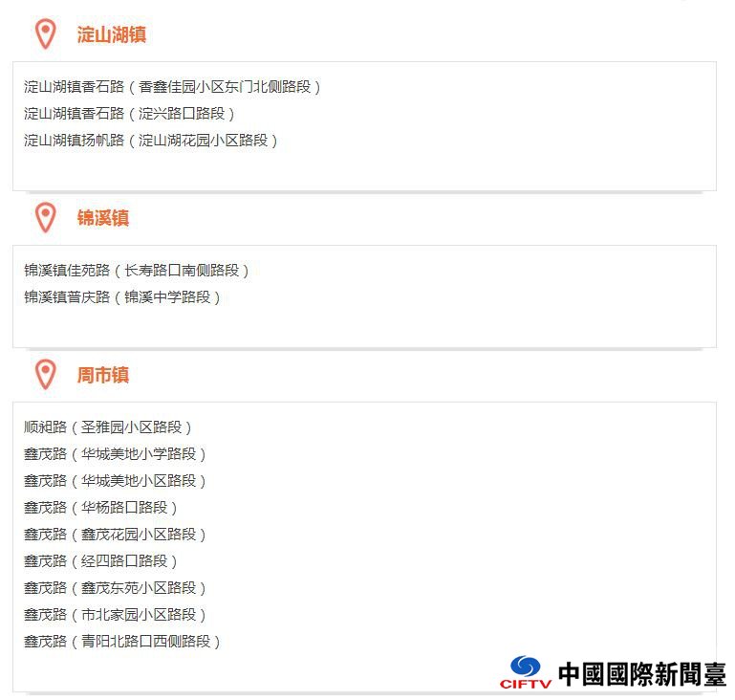Select the 淀山湖镇 section heading
The image size is (735, 700).
(x=112, y=34)
